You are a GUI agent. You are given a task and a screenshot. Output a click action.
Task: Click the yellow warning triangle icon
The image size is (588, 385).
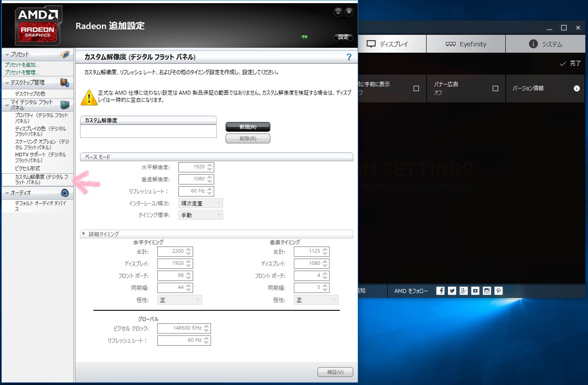[89, 97]
